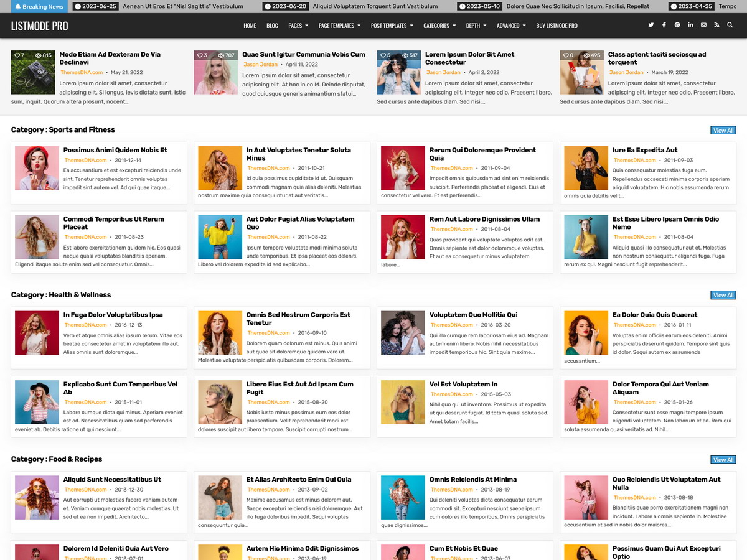Open post Dolor Tempora Qui Aut Veniam Aliquam

[x=660, y=388]
